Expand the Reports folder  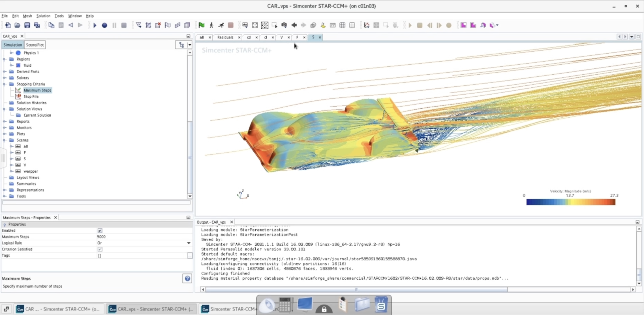4,121
